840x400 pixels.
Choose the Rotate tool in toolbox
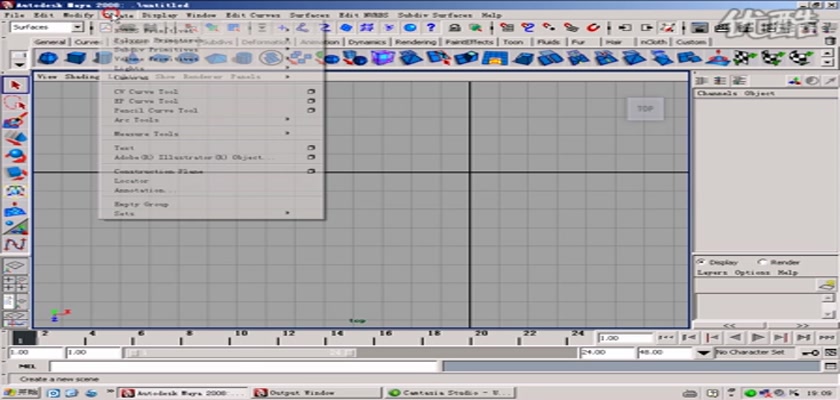click(x=16, y=156)
